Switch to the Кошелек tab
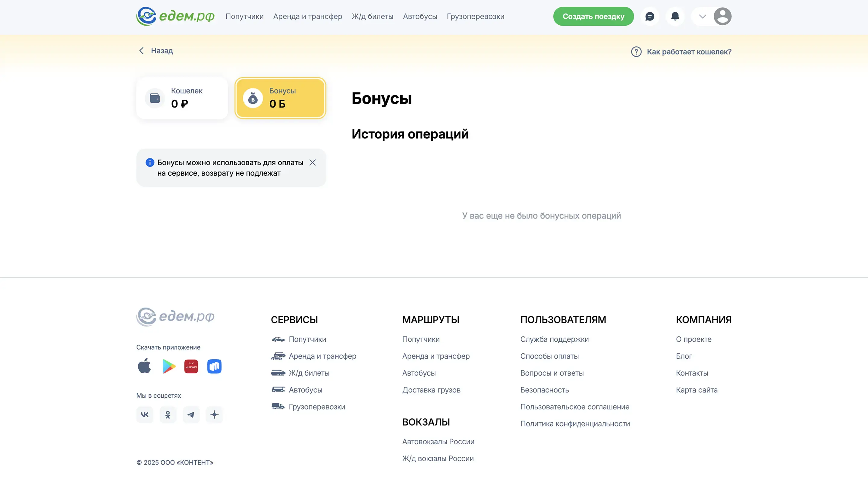 [x=182, y=98]
